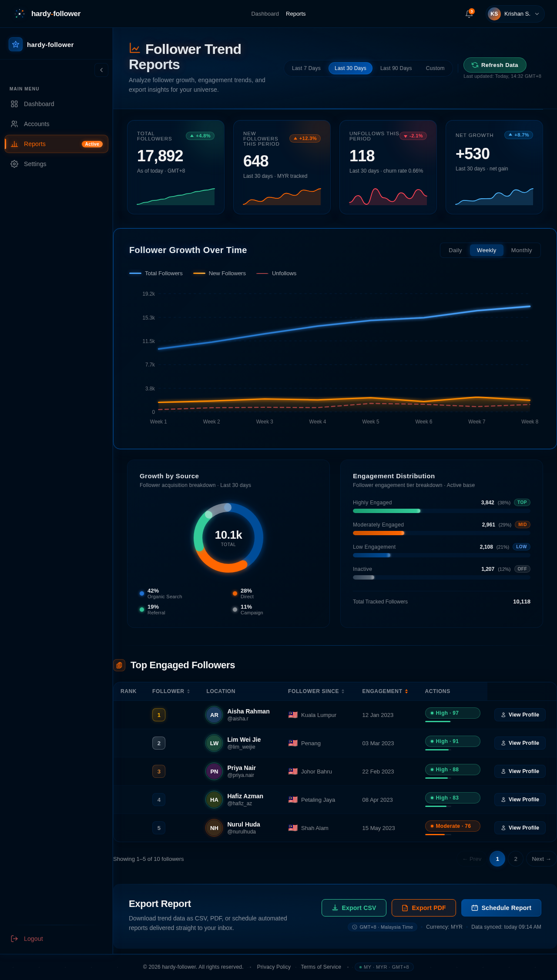Toggle New Followers series in chart legend
557x980 pixels.
(x=219, y=273)
